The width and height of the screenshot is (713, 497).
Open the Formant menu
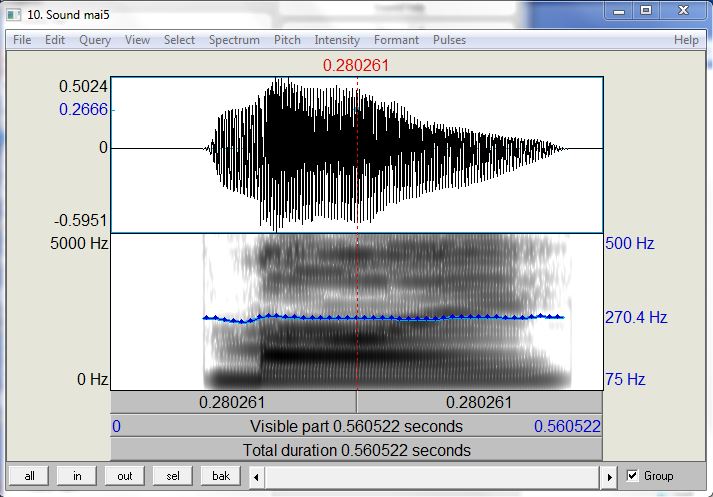(x=396, y=40)
